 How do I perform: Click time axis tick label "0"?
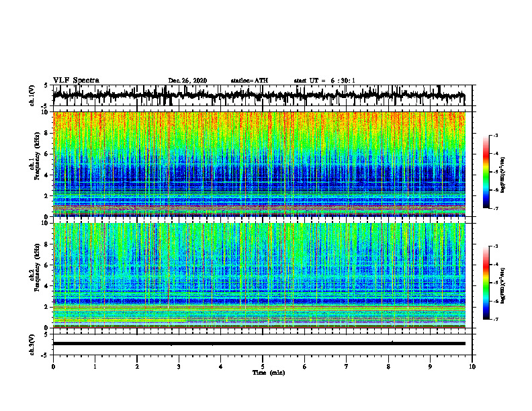coord(53,367)
